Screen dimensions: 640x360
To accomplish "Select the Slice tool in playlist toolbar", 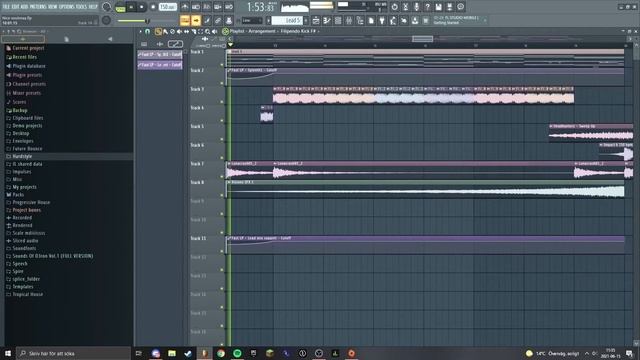I will [x=194, y=31].
